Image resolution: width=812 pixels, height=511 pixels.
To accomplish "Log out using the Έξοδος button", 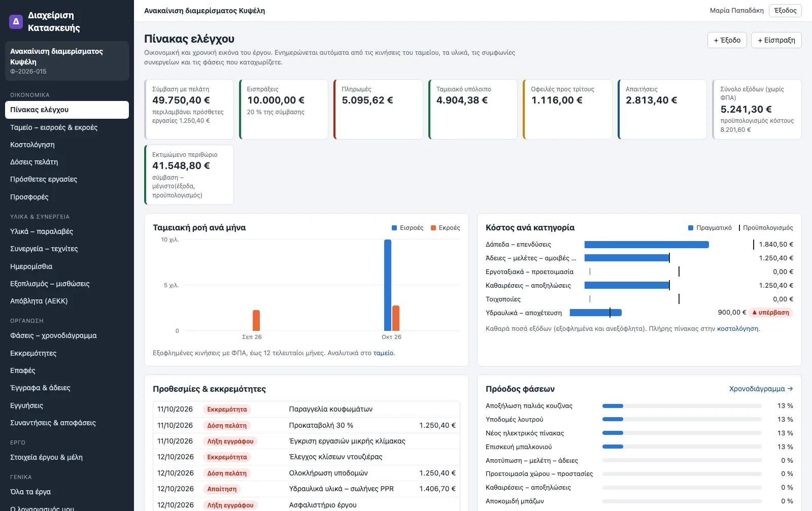I will (x=785, y=11).
